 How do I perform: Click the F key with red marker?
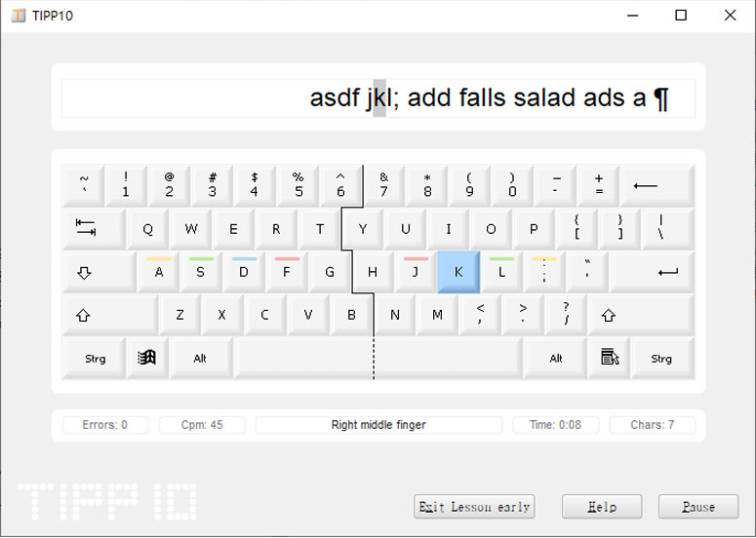(x=287, y=273)
